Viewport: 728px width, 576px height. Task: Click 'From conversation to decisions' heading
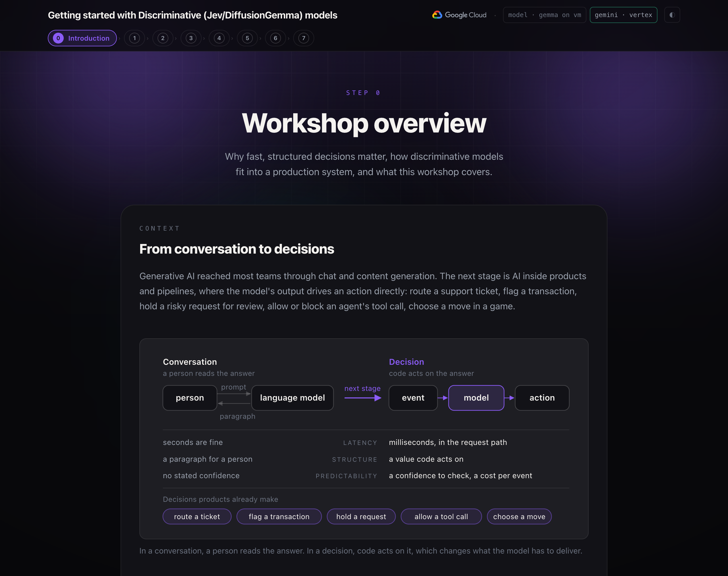point(237,249)
